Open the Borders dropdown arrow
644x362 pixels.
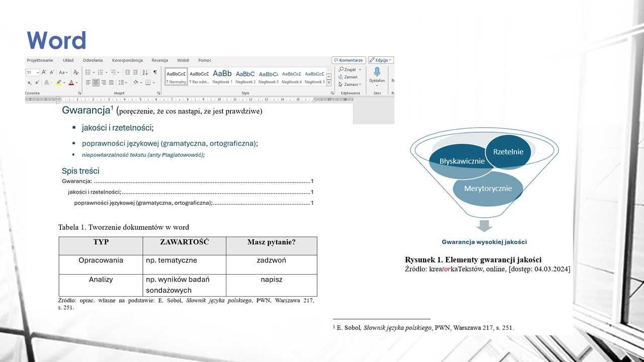pyautogui.click(x=153, y=82)
